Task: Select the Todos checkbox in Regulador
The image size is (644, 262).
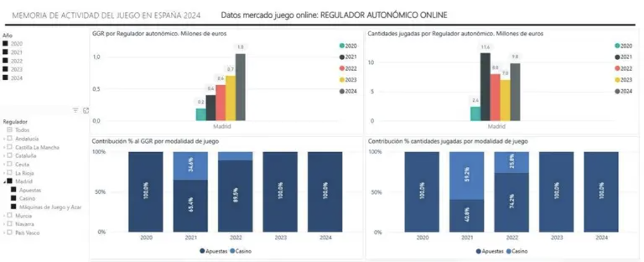Action: (x=10, y=130)
